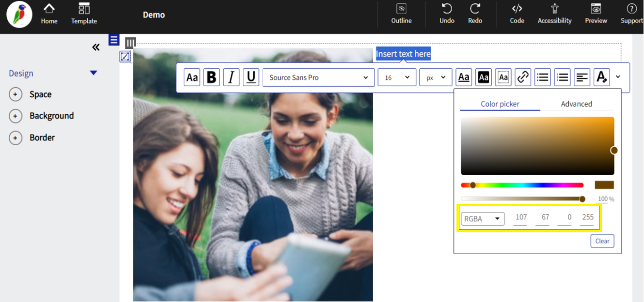Click the selected 'Insert text here' text
Viewport: 644px width, 302px height.
[x=403, y=54]
